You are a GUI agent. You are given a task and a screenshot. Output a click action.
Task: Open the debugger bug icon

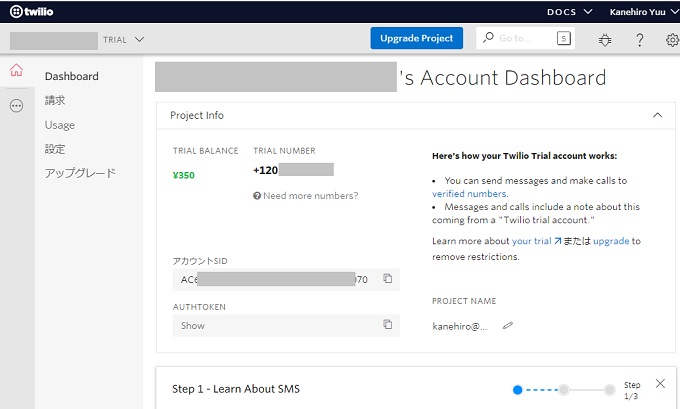point(605,40)
